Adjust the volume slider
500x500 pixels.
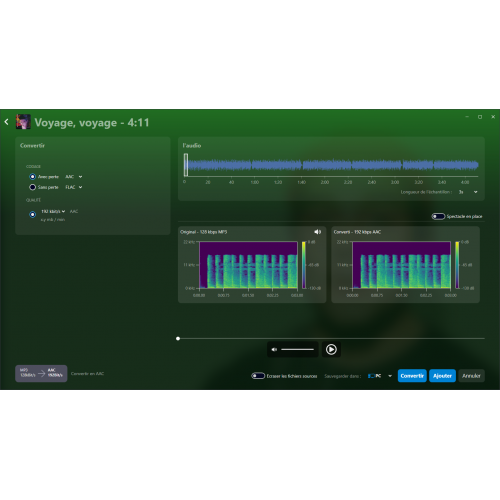pos(297,349)
